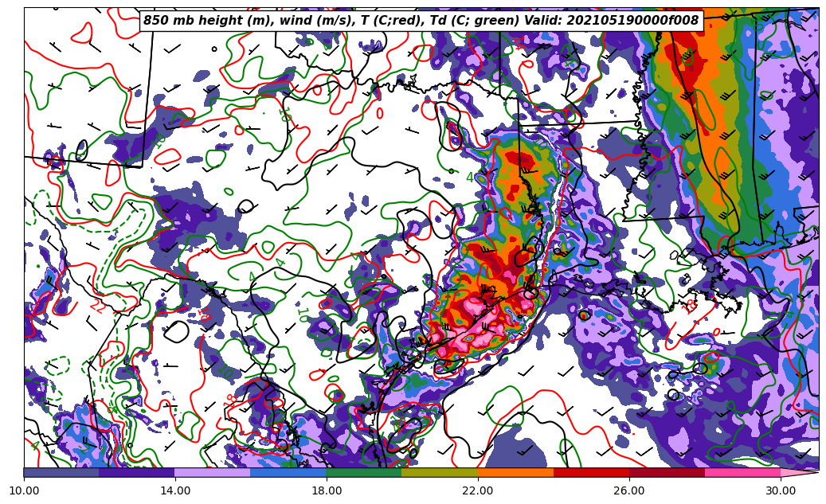
Task: Click the 26.00 colorbar tick label
Action: click(x=629, y=490)
